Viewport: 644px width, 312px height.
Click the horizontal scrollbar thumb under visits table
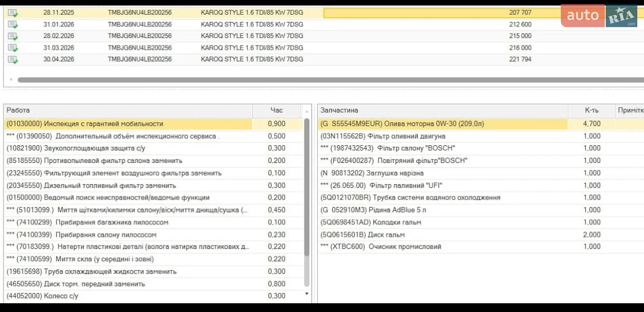click(331, 80)
